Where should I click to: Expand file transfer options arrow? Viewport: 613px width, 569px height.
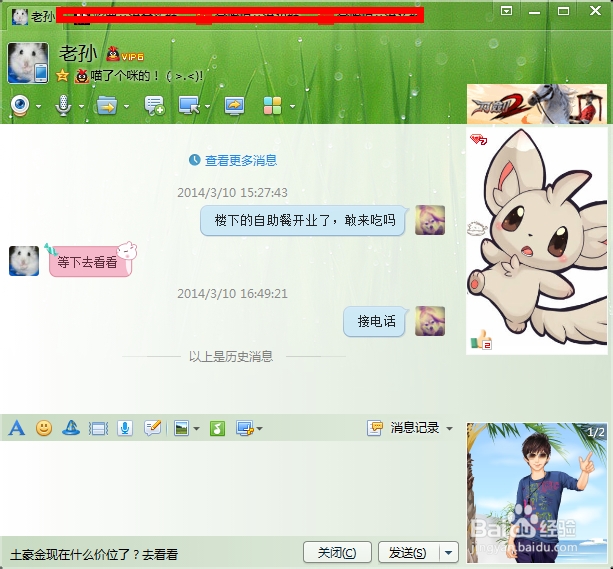pos(126,106)
